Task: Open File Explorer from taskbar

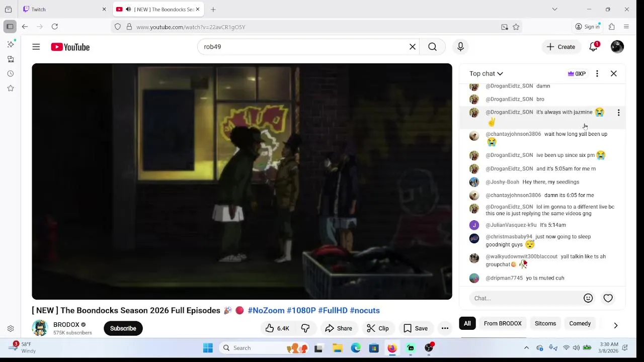Action: click(x=337, y=348)
